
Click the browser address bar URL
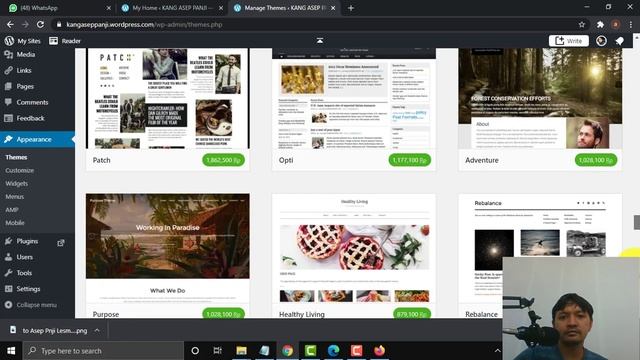(x=144, y=24)
